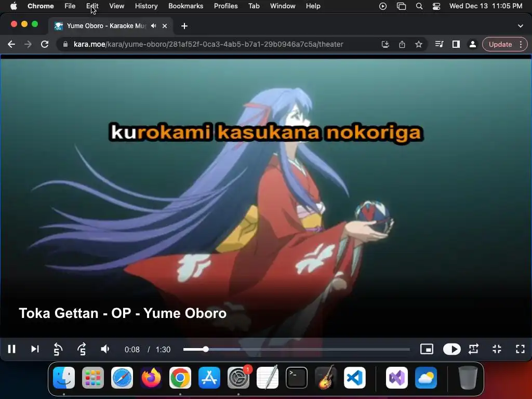Screen dimensions: 532x399
Task: Open the Help menu
Action: 313,6
